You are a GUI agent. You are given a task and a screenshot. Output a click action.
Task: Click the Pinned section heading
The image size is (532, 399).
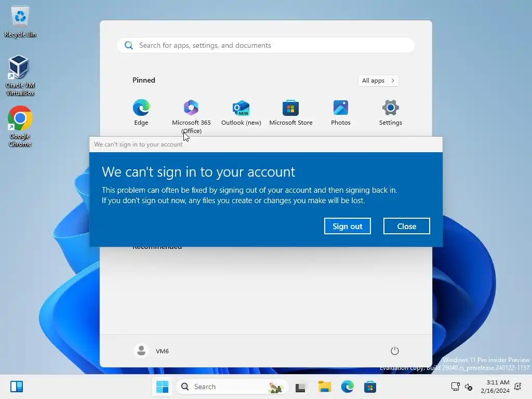pos(144,80)
